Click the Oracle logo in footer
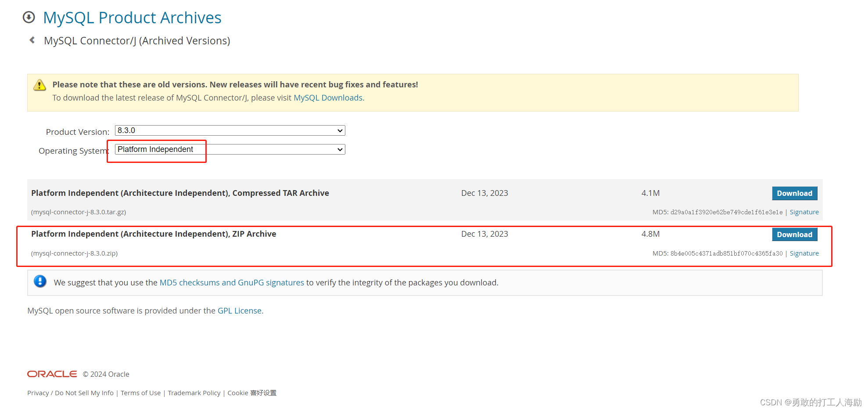The image size is (868, 411). tap(52, 374)
